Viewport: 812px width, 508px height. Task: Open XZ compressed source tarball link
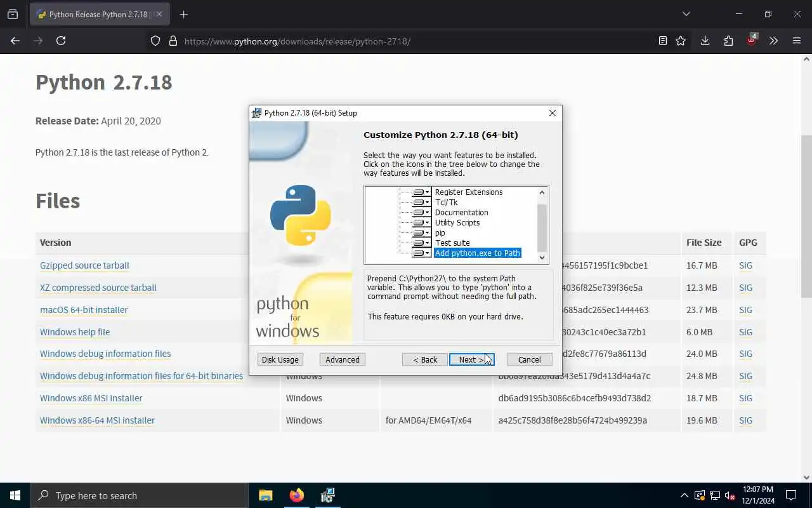click(98, 288)
